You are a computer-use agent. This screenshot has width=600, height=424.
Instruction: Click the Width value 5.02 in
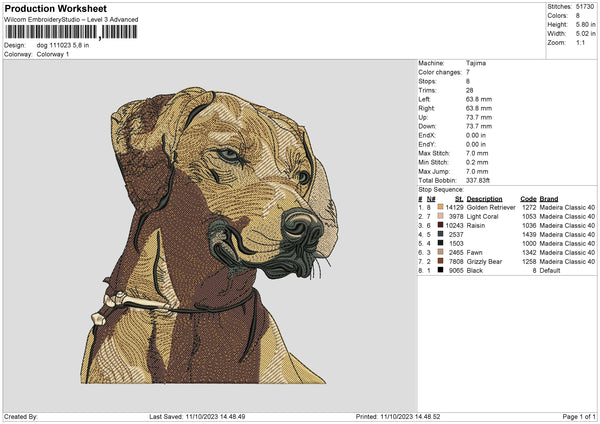tap(585, 34)
